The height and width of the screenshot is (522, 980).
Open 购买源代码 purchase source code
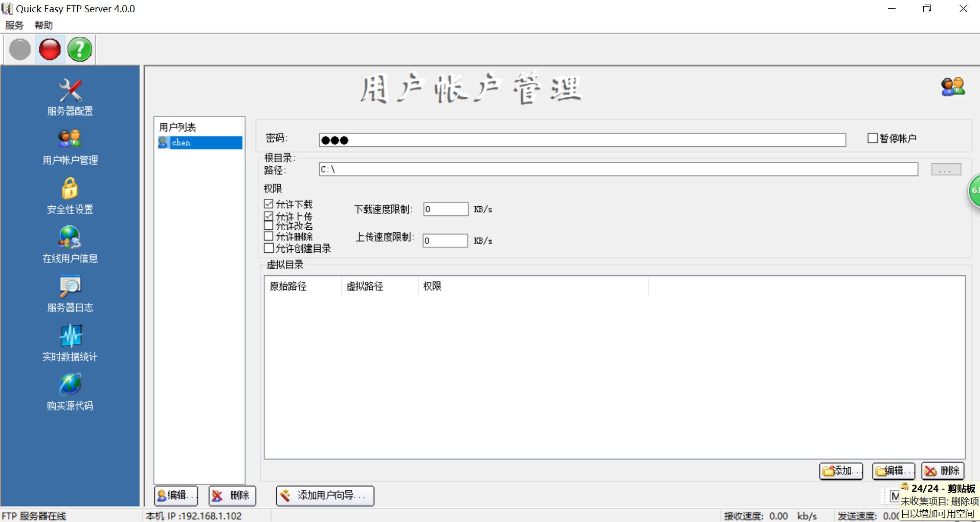point(70,393)
